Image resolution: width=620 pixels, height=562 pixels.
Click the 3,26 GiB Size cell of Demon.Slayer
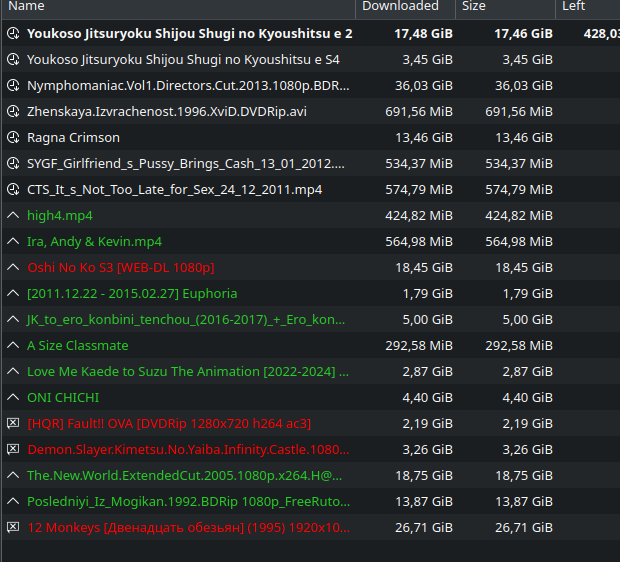pos(527,450)
